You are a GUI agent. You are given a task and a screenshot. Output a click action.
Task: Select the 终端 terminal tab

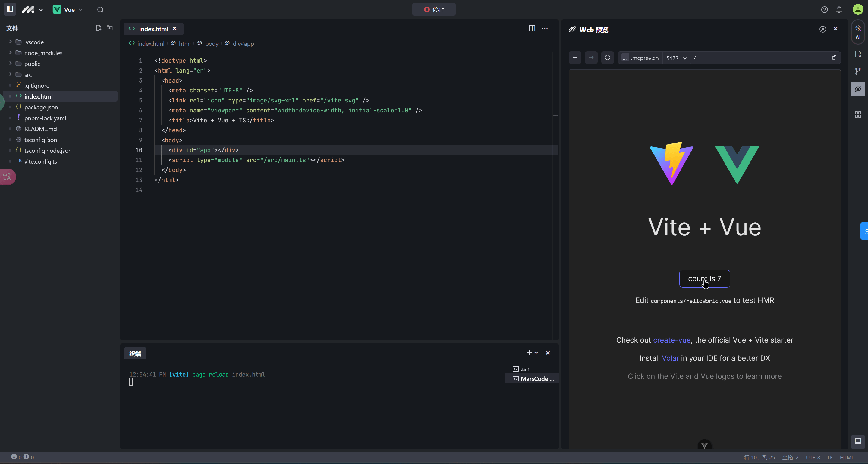pyautogui.click(x=135, y=353)
